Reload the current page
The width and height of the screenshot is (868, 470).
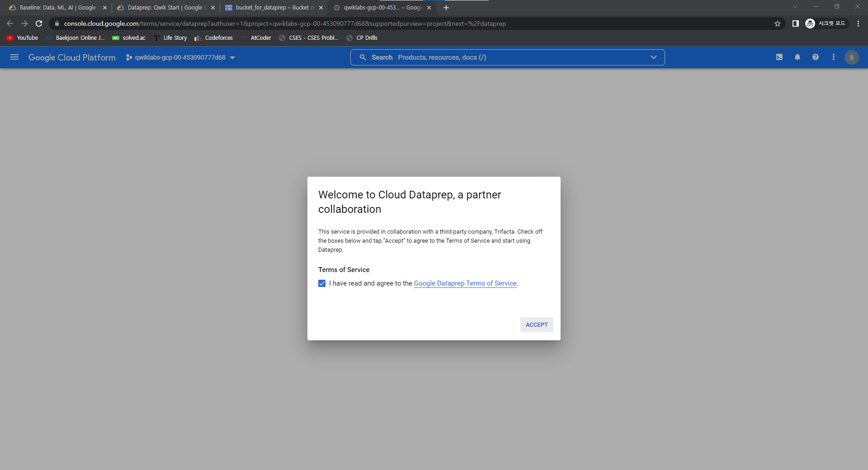pyautogui.click(x=39, y=23)
